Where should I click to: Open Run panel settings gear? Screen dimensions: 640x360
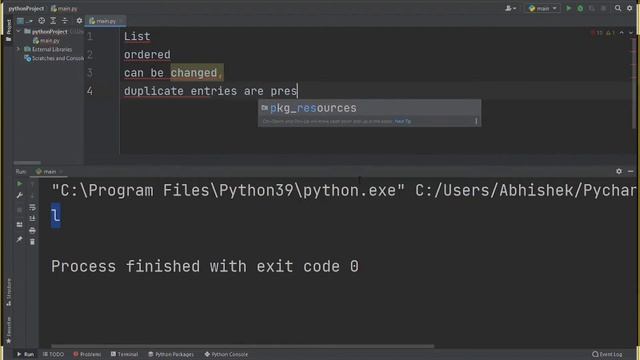pyautogui.click(x=619, y=171)
